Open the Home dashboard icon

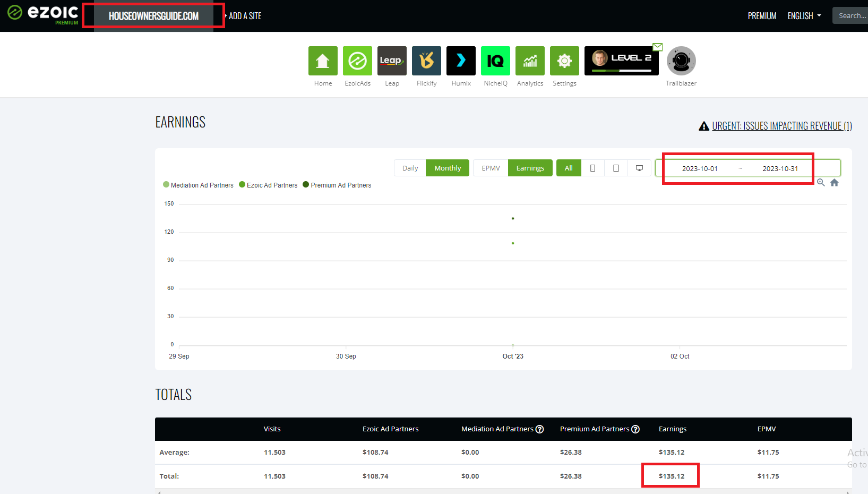(323, 61)
